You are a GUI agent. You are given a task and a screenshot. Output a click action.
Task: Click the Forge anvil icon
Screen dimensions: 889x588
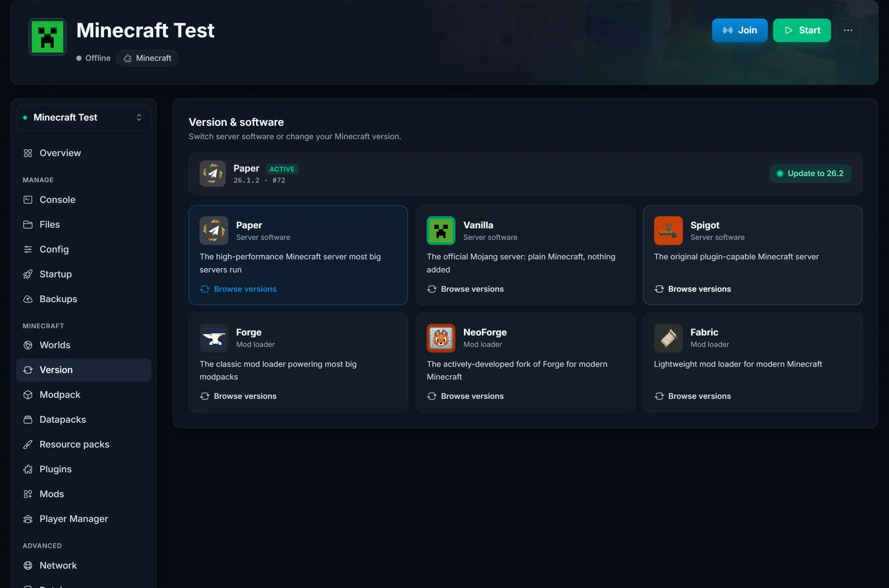click(x=214, y=338)
